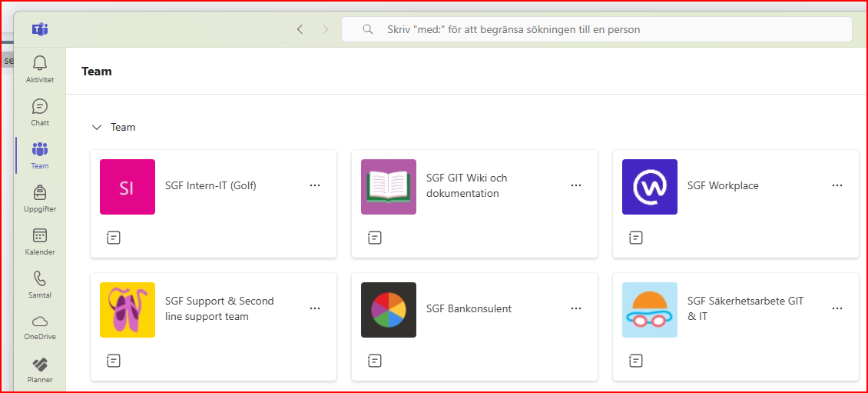Go back with the left arrow
This screenshot has width=868, height=393.
tap(300, 29)
